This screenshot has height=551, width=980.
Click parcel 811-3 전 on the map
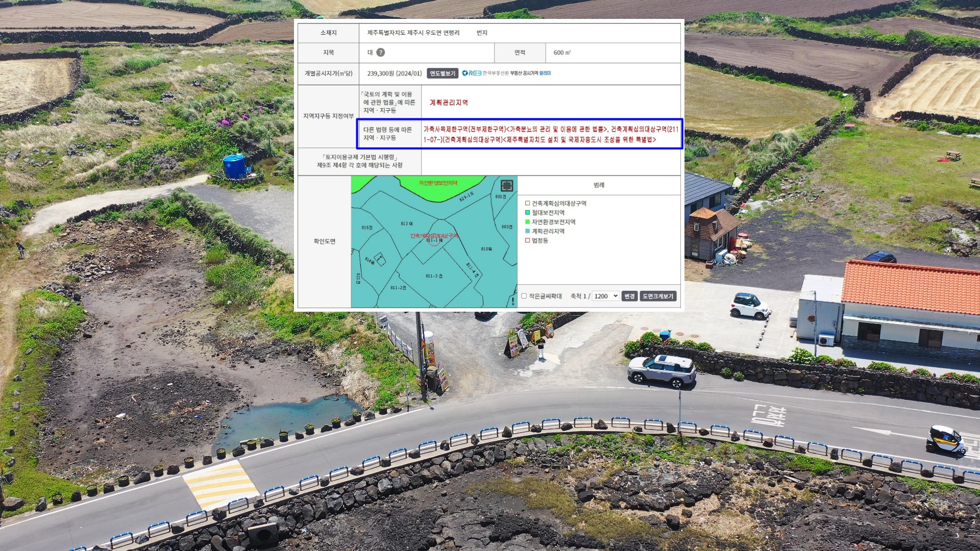coord(434,276)
